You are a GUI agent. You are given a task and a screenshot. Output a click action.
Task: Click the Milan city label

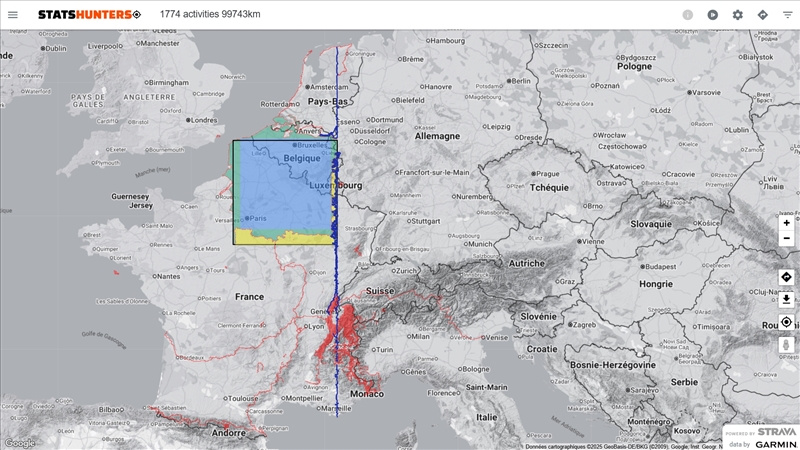point(420,336)
